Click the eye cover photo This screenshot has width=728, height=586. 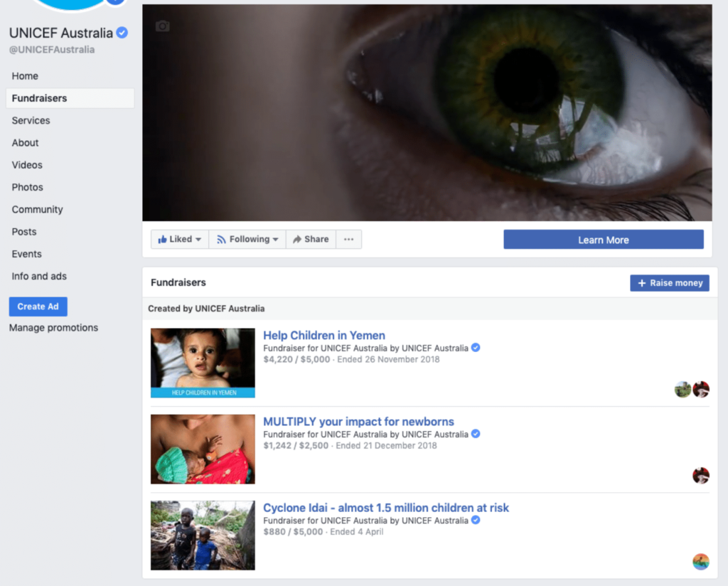click(427, 113)
